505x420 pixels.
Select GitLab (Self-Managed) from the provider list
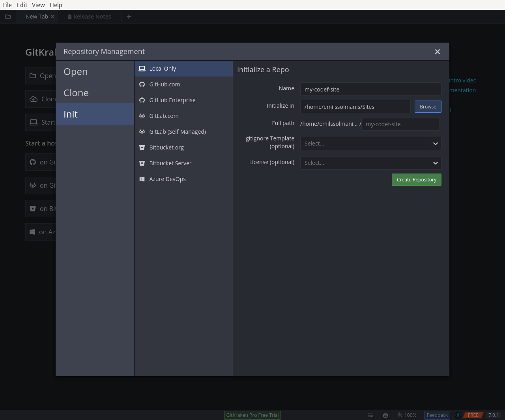(x=183, y=132)
